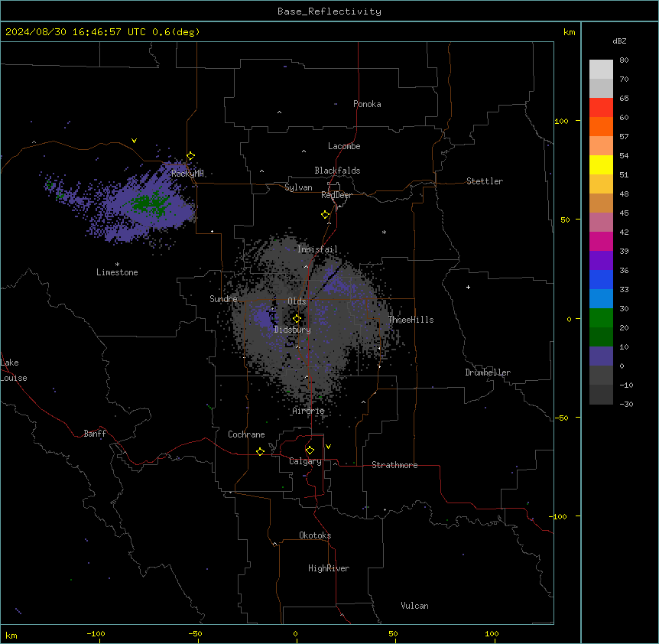Click the Olds label

point(297,301)
